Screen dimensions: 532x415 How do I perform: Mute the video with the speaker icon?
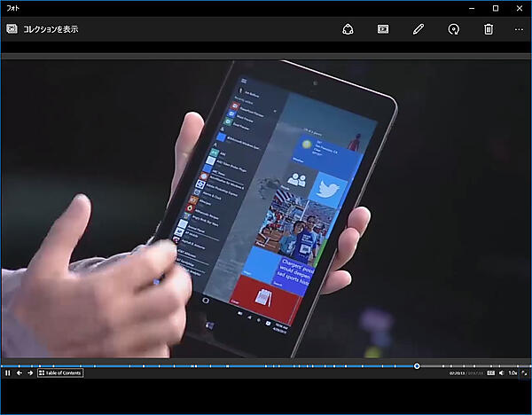tap(502, 373)
